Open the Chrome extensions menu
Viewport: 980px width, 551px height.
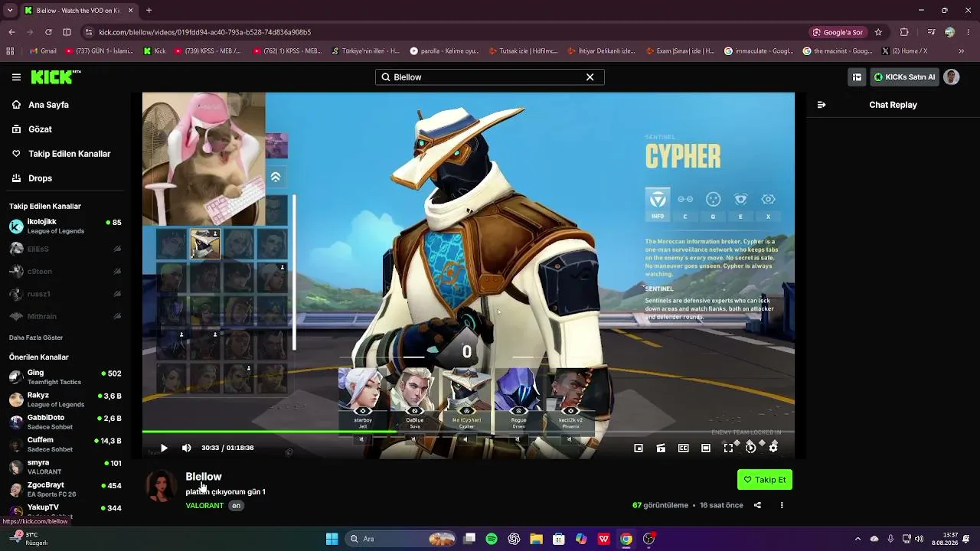(x=904, y=32)
